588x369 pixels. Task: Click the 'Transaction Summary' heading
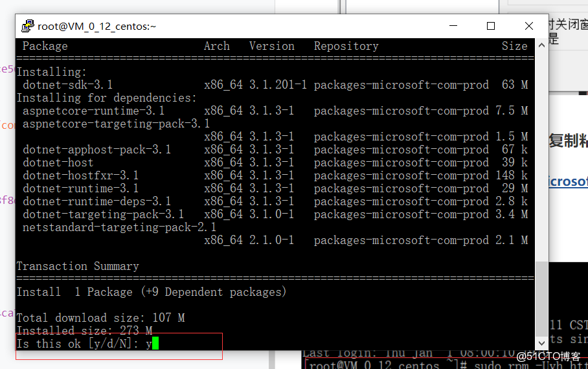point(78,266)
